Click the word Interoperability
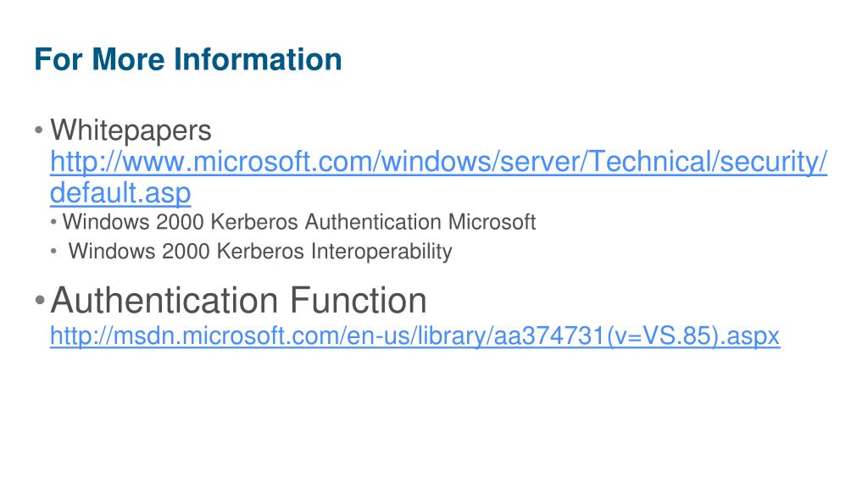Screen dimensions: 868x488 tap(381, 251)
